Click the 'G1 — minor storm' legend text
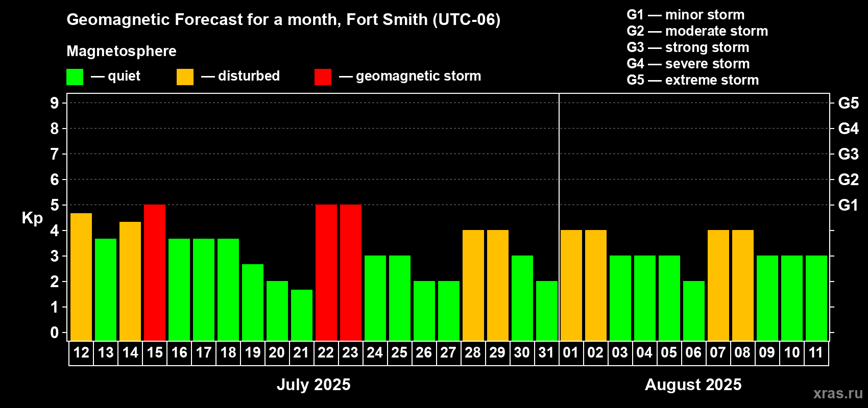Screen dimensions: 868x408 (686, 15)
